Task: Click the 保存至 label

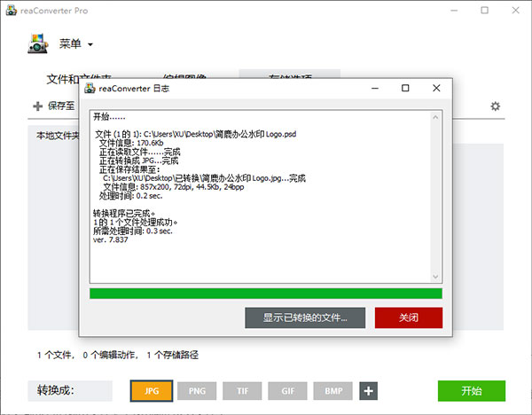Action: (61, 106)
